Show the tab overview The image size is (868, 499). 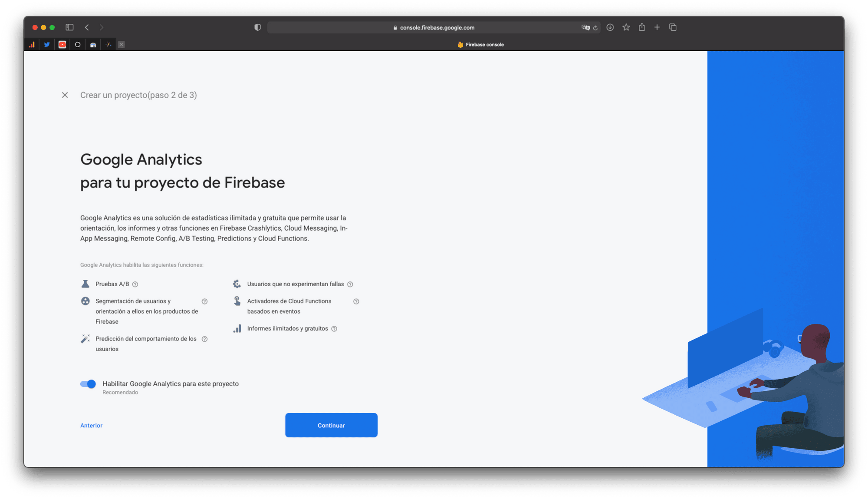[x=673, y=27]
